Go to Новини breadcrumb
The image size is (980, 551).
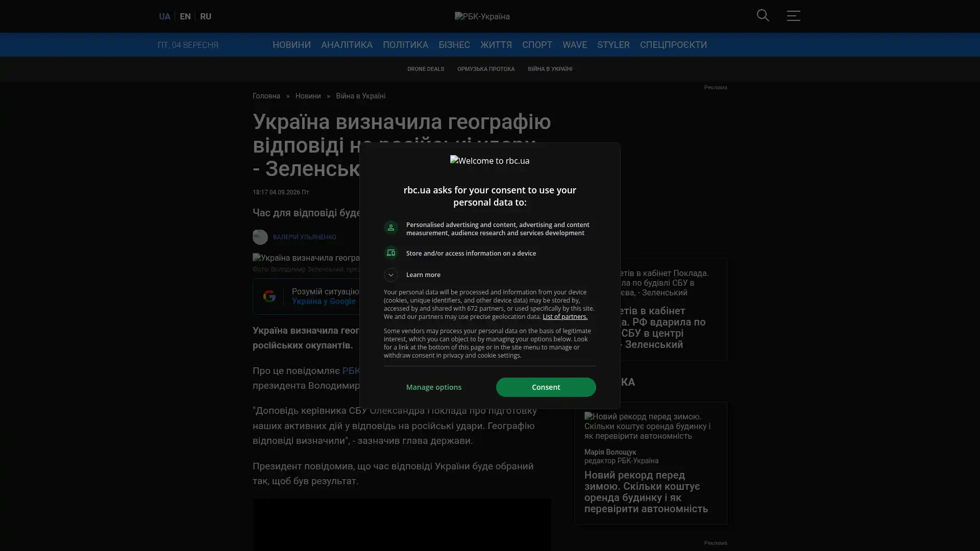point(308,96)
